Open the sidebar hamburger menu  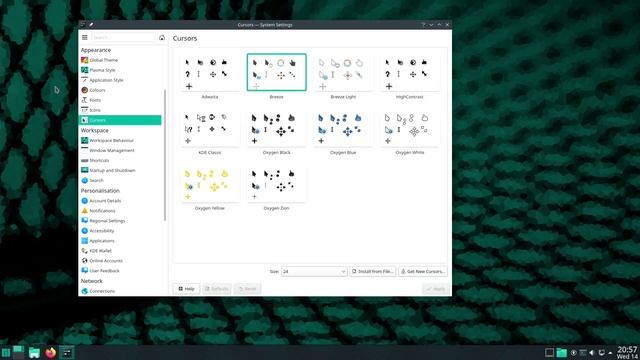click(84, 38)
